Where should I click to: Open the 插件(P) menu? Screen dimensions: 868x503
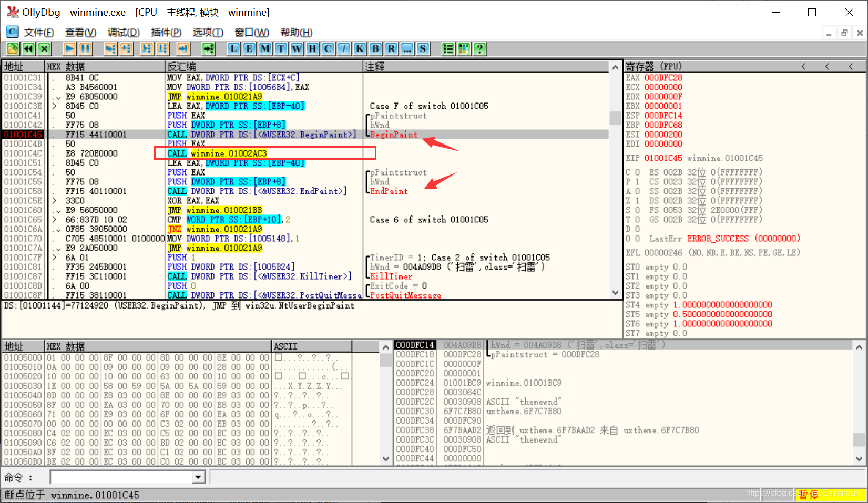[x=166, y=33]
